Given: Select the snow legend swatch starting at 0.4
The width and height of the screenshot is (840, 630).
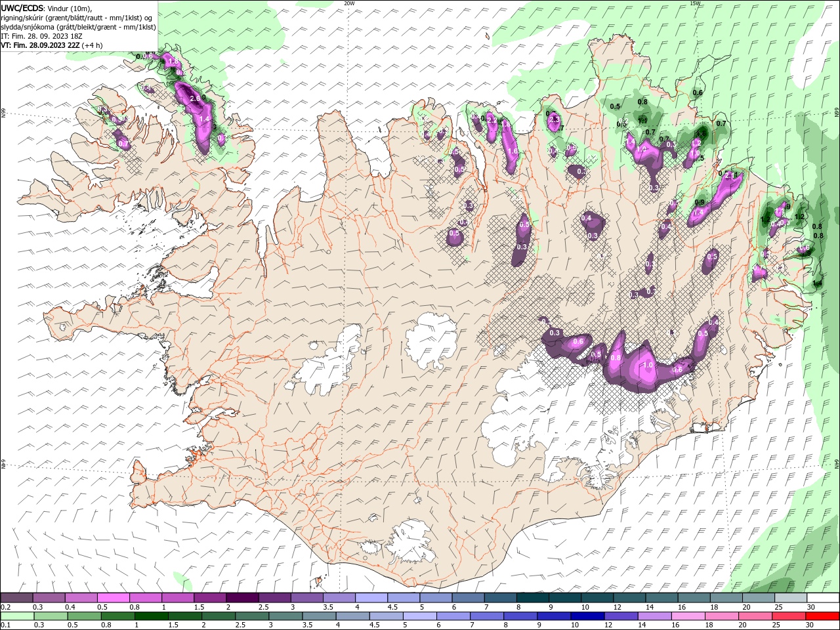Looking at the screenshot, I should [81, 598].
